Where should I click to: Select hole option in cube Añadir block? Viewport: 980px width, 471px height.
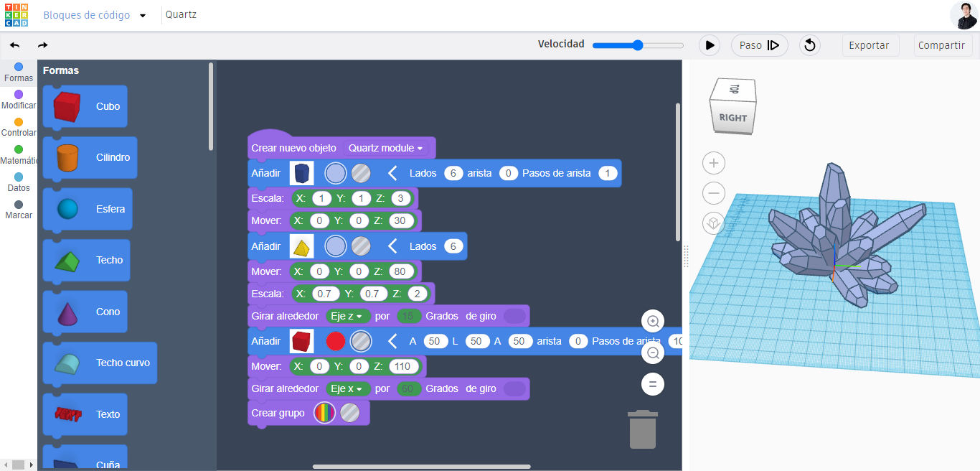[x=361, y=341]
